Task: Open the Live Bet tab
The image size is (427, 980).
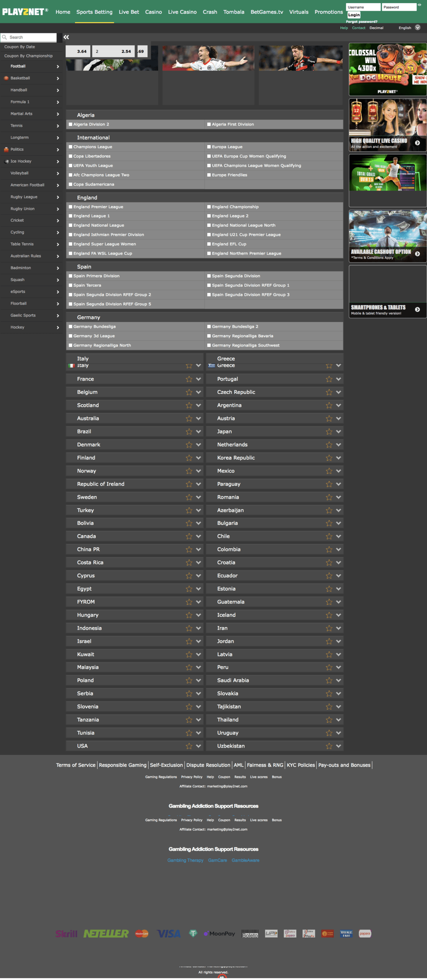Action: 129,12
